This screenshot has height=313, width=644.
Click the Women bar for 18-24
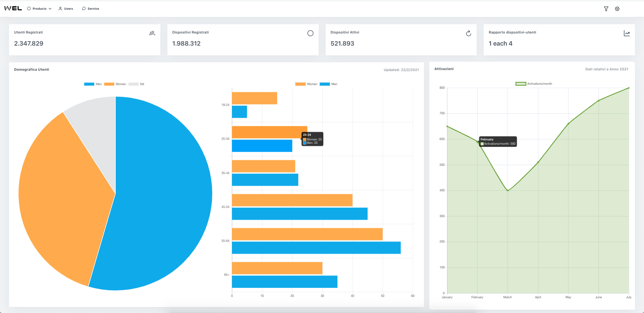click(255, 98)
